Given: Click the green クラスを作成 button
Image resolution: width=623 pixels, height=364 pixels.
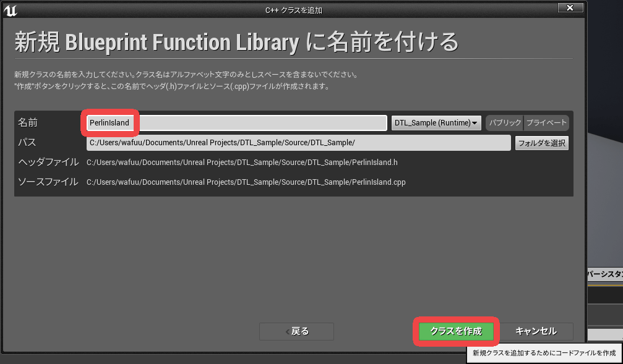Looking at the screenshot, I should point(456,331).
